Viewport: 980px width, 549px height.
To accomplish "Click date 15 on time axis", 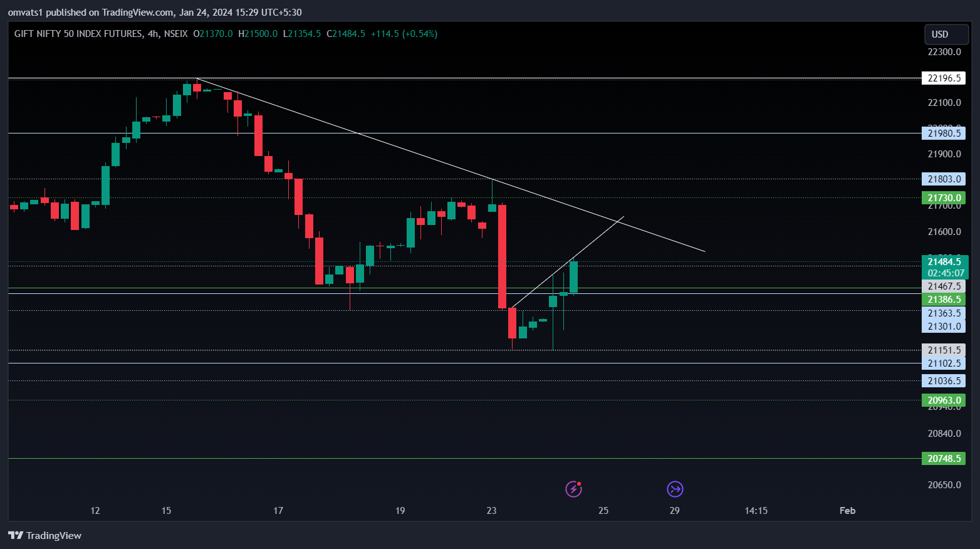I will 166,511.
